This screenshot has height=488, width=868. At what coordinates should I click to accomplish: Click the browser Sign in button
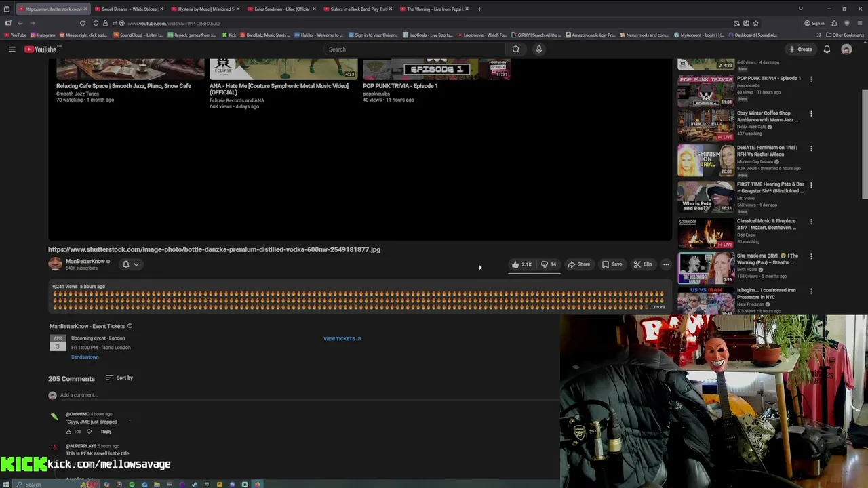(814, 23)
